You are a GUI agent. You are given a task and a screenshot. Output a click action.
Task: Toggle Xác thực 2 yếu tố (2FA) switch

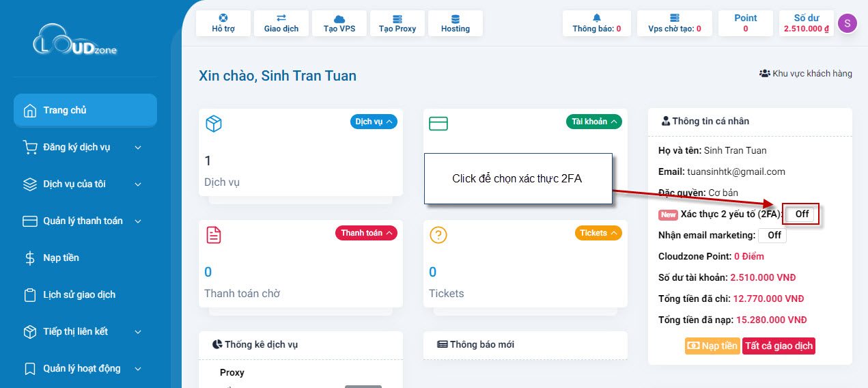pos(801,214)
